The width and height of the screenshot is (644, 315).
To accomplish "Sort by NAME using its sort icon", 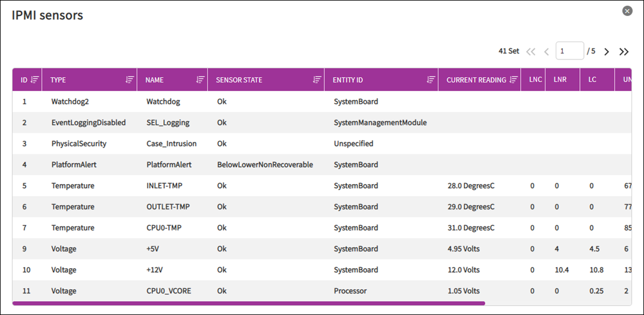I will pyautogui.click(x=200, y=80).
